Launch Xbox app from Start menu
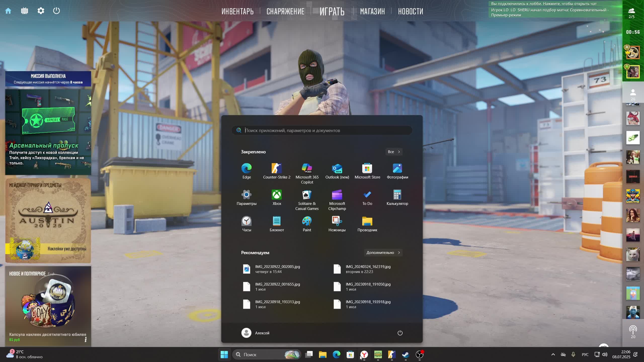 tap(276, 197)
